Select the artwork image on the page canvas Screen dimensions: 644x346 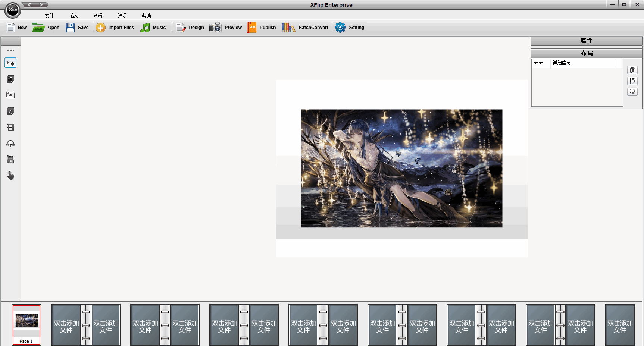point(402,169)
